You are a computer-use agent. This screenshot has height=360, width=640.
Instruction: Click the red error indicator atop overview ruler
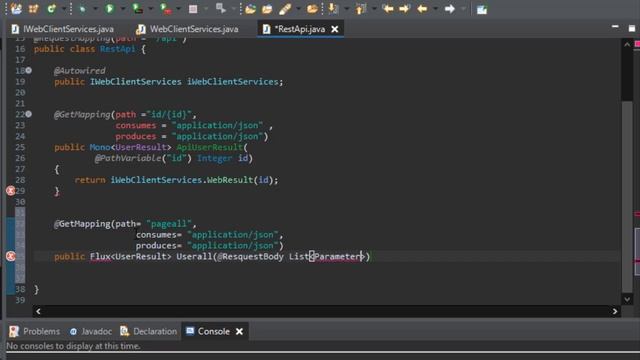point(637,43)
